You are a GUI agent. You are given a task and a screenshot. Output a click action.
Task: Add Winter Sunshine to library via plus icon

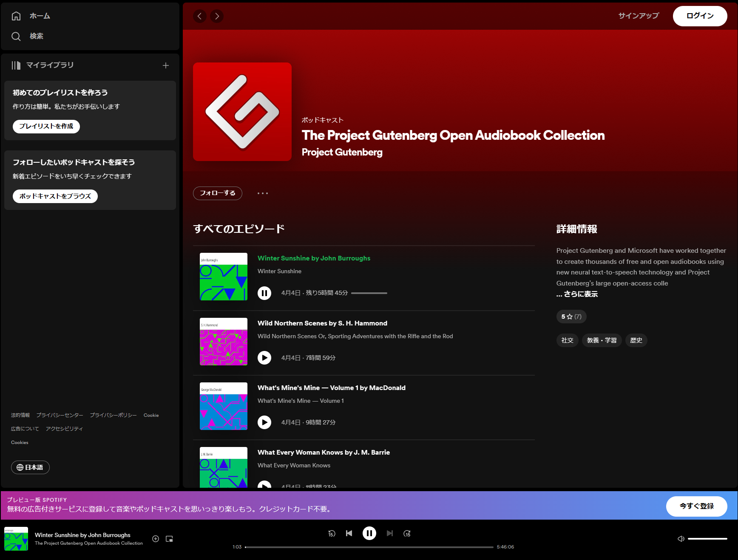click(x=156, y=538)
